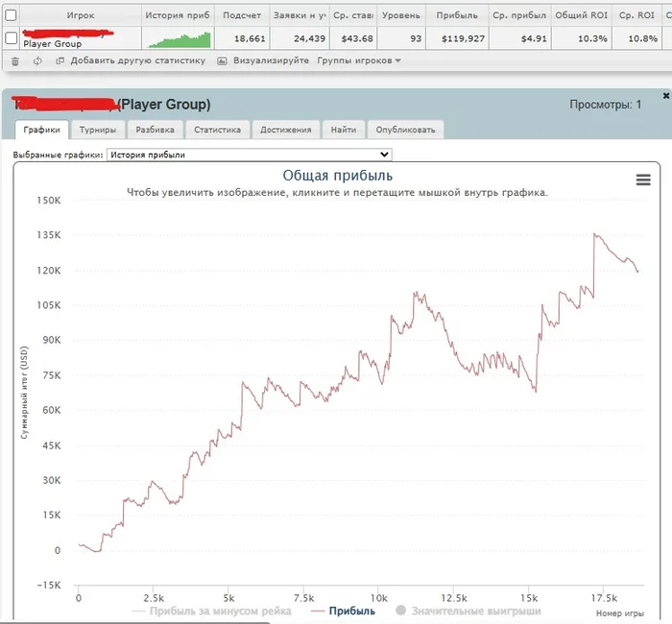Sort by the Игрок column header
The height and width of the screenshot is (624, 672).
pos(81,15)
